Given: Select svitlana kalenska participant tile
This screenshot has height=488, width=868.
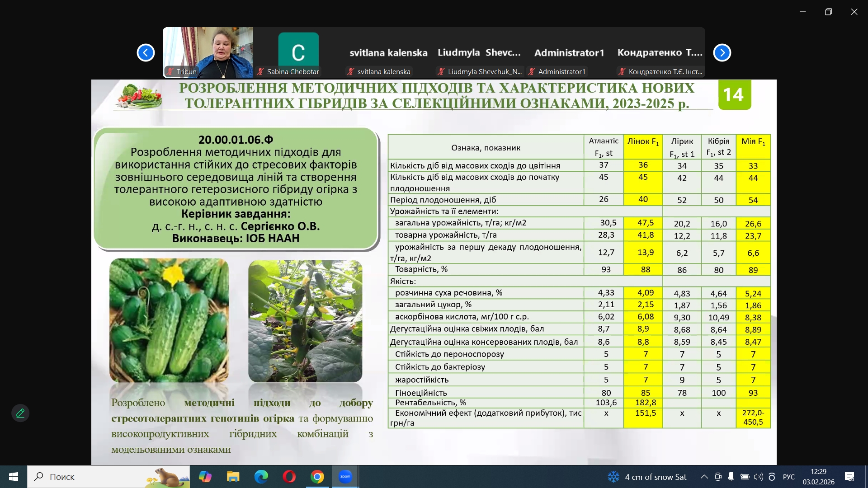Looking at the screenshot, I should point(388,53).
